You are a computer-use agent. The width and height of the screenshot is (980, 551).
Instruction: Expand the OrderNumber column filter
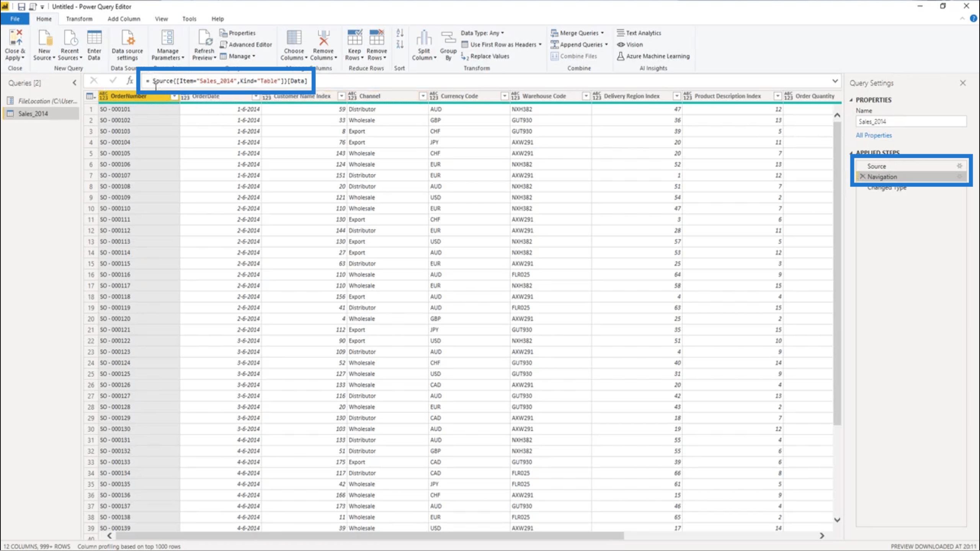click(174, 96)
